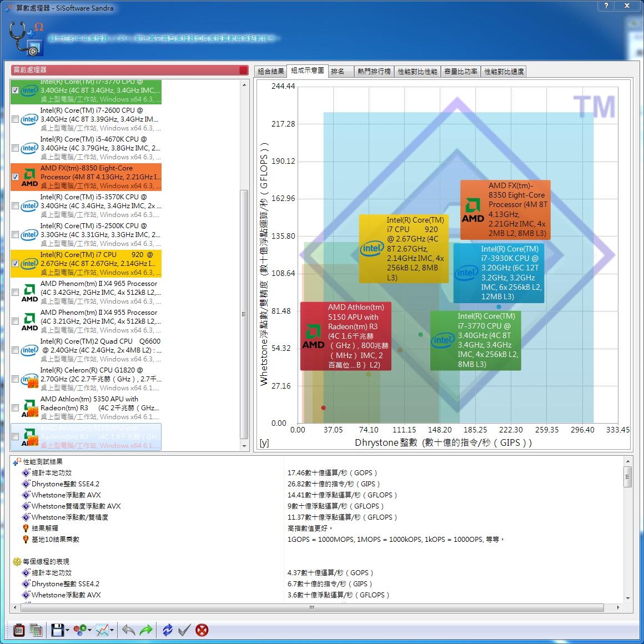
Task: Click the results pane horizontal scrollbar
Action: 312,607
